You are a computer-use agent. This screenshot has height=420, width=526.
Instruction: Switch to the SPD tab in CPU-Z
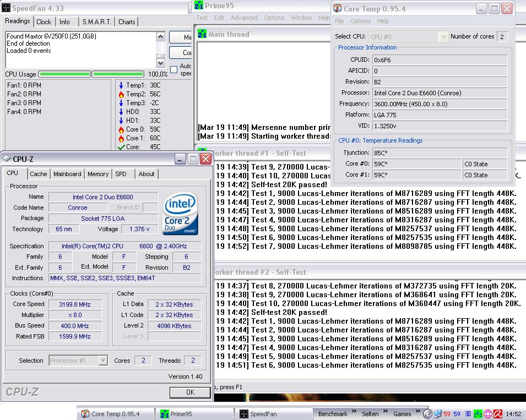[x=121, y=174]
